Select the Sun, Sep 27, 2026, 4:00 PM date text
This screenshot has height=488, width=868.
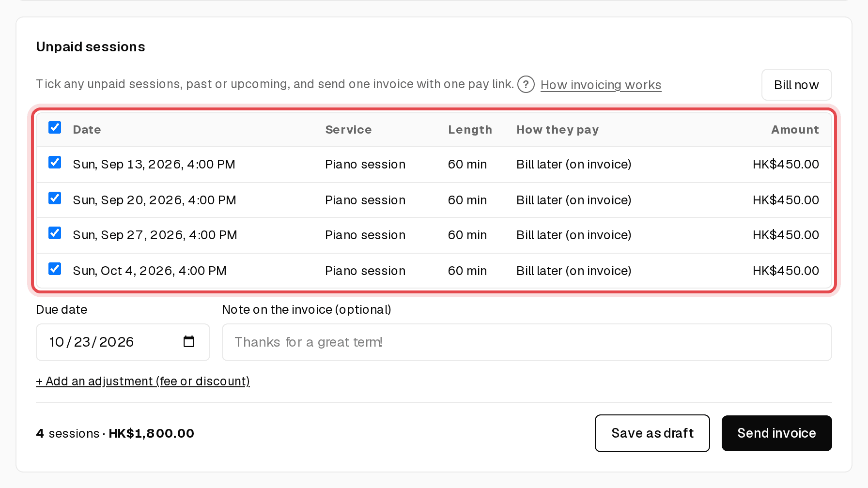pos(155,235)
